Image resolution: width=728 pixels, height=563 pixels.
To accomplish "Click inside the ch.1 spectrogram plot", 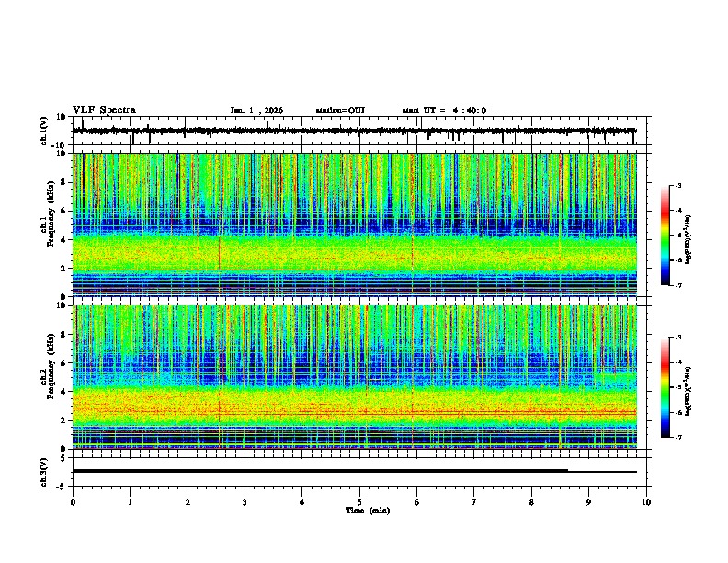I will 355,224.
